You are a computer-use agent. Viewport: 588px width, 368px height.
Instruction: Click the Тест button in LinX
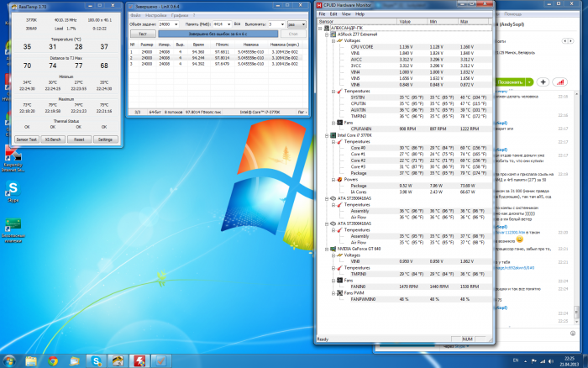(x=143, y=34)
